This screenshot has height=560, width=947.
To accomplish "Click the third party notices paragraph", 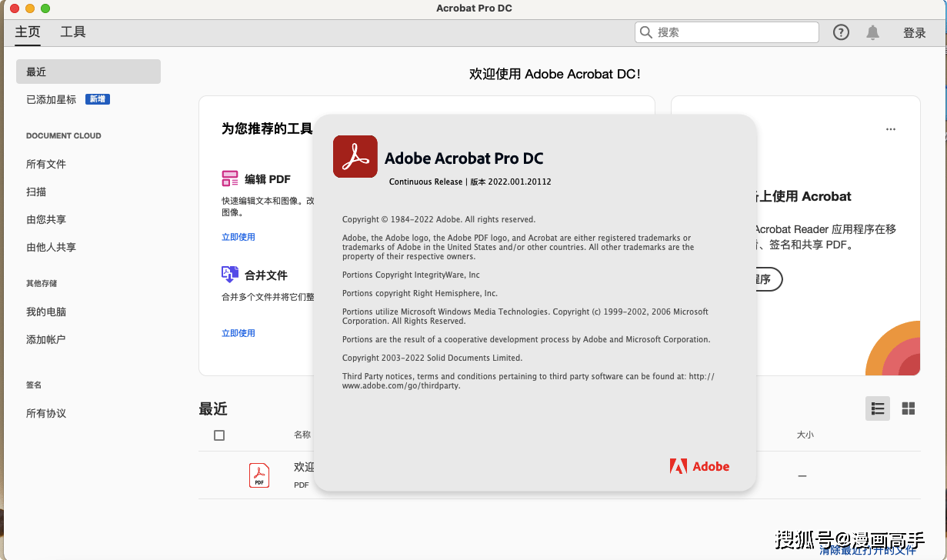I will [x=529, y=381].
